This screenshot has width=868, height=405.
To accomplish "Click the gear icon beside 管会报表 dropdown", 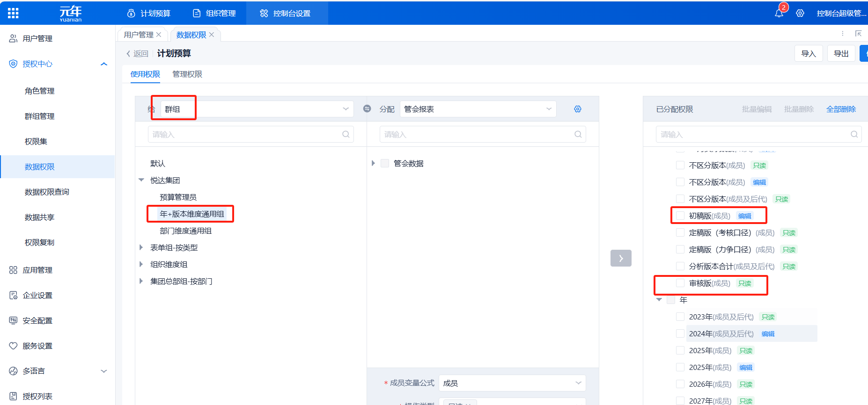I will click(x=578, y=109).
